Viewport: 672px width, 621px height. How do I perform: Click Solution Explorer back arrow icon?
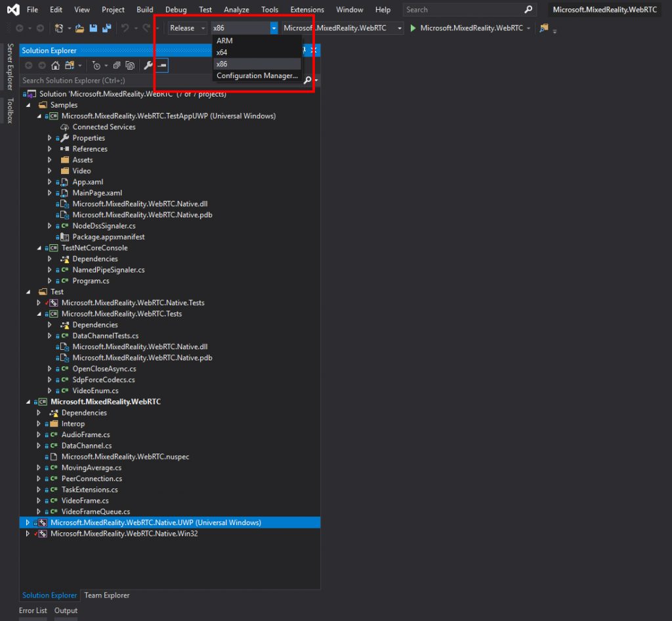28,66
